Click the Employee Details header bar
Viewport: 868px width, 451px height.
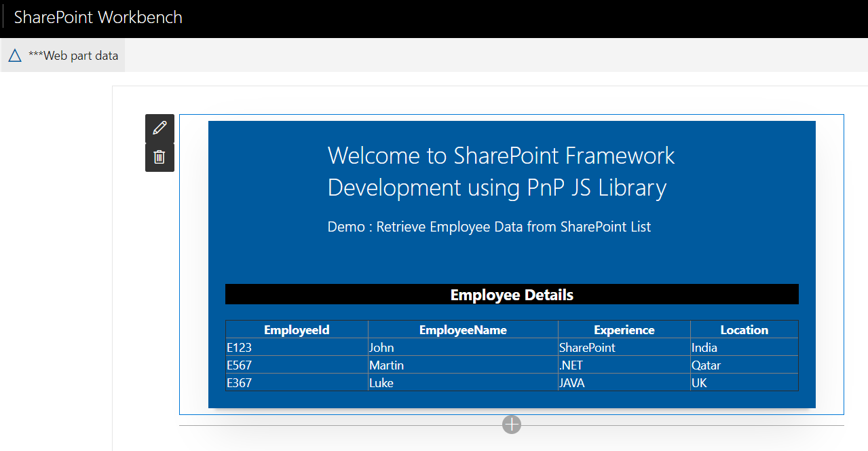[512, 295]
